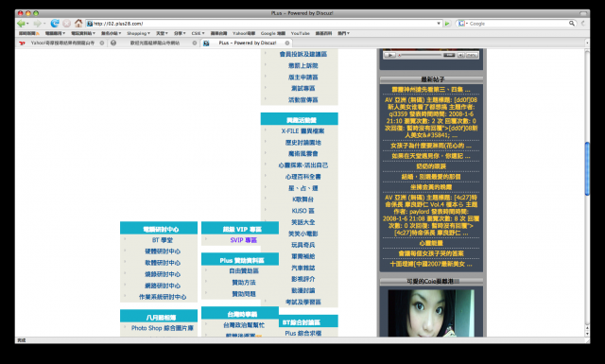
Task: Select the Plus - Powered by Discuz! tab
Action: point(247,43)
